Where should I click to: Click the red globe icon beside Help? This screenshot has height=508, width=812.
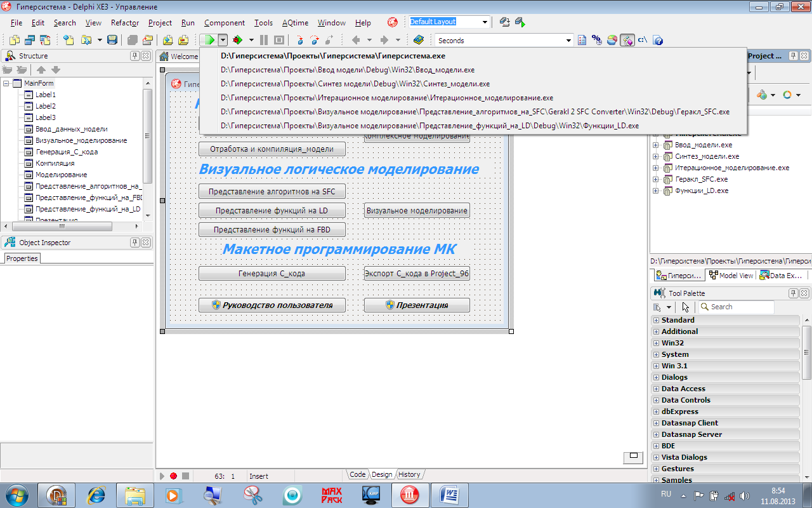tap(393, 22)
